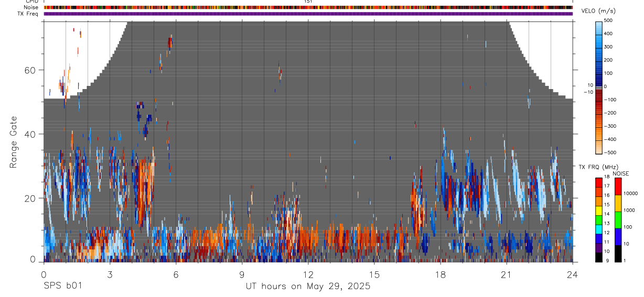644x297 pixels.
Task: Click the 'NOISE' legend title
Action: pos(620,173)
